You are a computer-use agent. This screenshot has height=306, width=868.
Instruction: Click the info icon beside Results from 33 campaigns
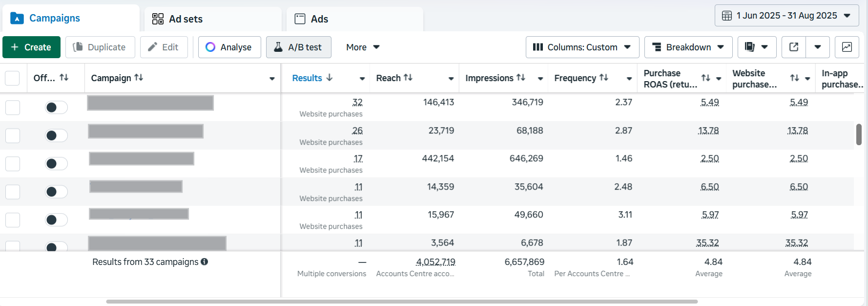pos(205,262)
